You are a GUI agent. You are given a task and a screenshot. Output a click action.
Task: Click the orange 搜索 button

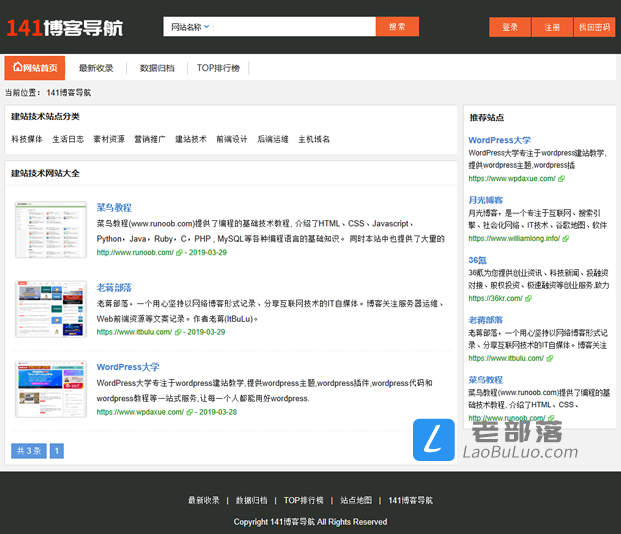tap(397, 27)
